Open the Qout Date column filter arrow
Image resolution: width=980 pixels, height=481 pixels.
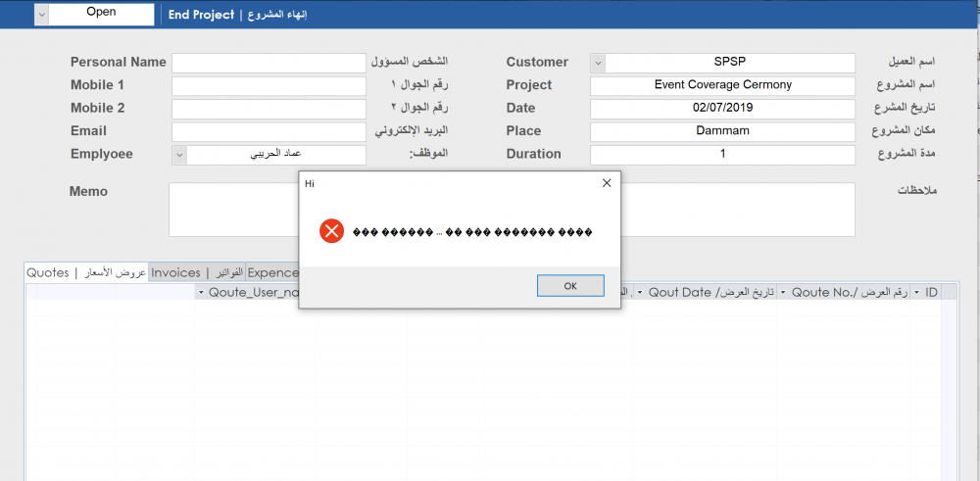(640, 293)
